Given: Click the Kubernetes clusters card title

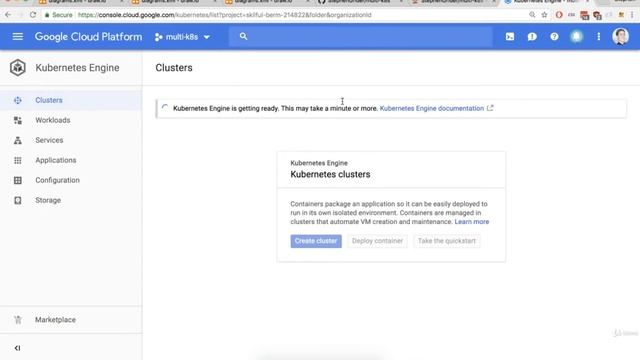Looking at the screenshot, I should click(x=330, y=174).
